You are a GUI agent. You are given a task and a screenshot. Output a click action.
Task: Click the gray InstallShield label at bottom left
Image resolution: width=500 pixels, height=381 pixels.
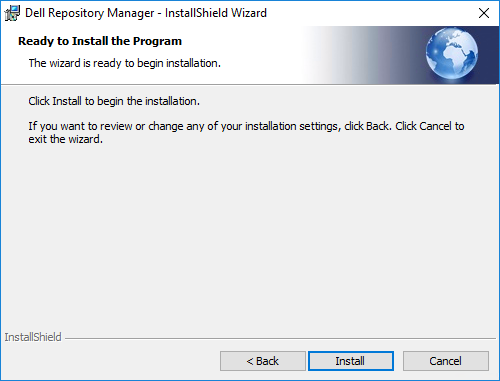33,337
